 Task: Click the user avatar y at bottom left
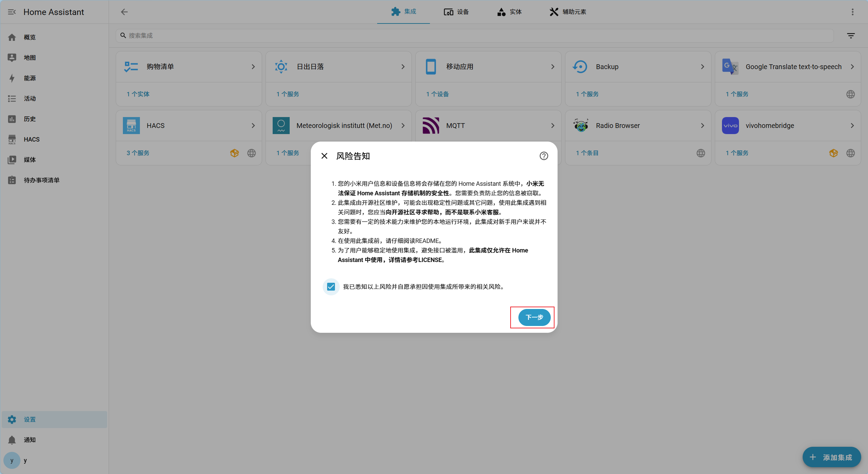(12, 460)
